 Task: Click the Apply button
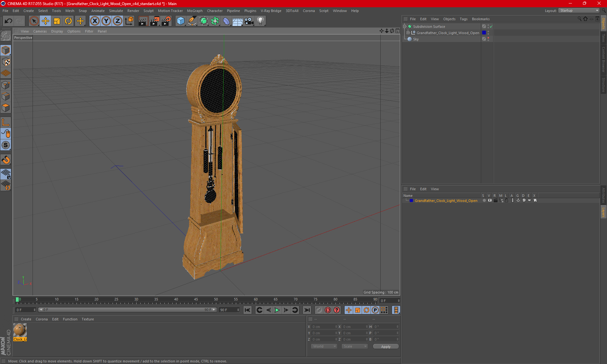tap(386, 347)
